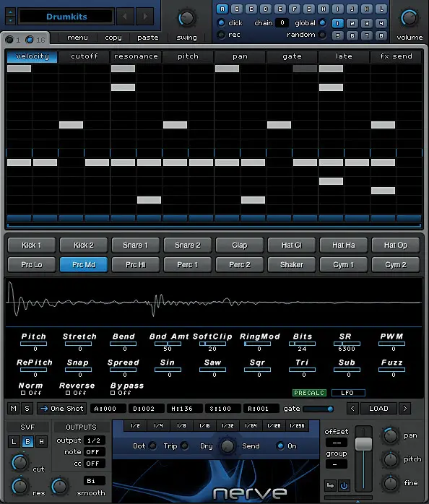Turn on the Trip delay option
The image size is (429, 504).
(185, 446)
